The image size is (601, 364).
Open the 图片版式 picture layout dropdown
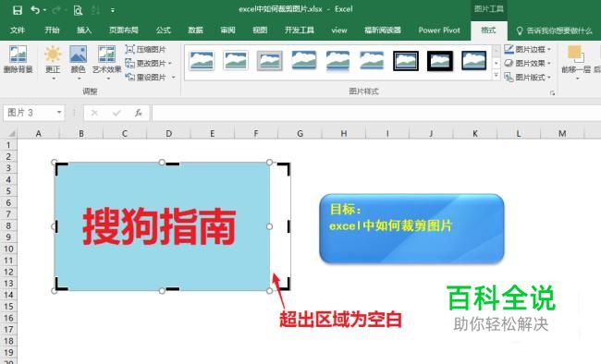pos(528,77)
